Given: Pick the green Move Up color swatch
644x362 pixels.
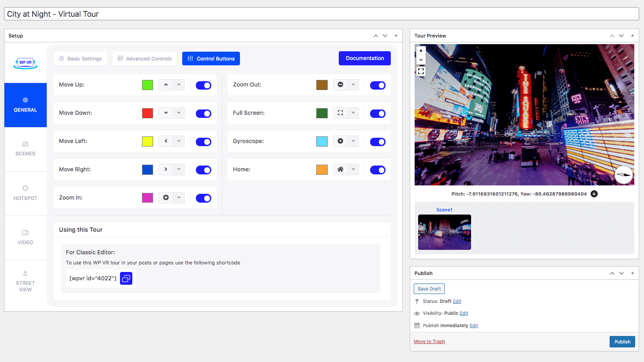Looking at the screenshot, I should tap(147, 85).
